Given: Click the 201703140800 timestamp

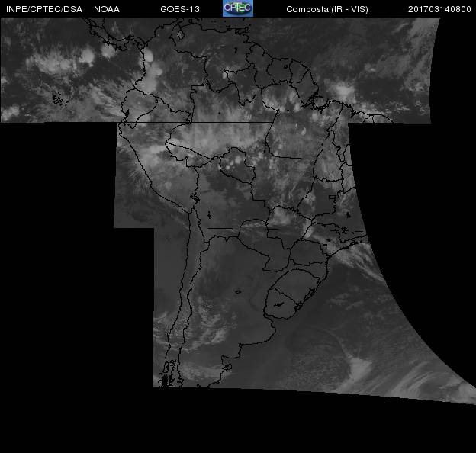Looking at the screenshot, I should (x=439, y=9).
